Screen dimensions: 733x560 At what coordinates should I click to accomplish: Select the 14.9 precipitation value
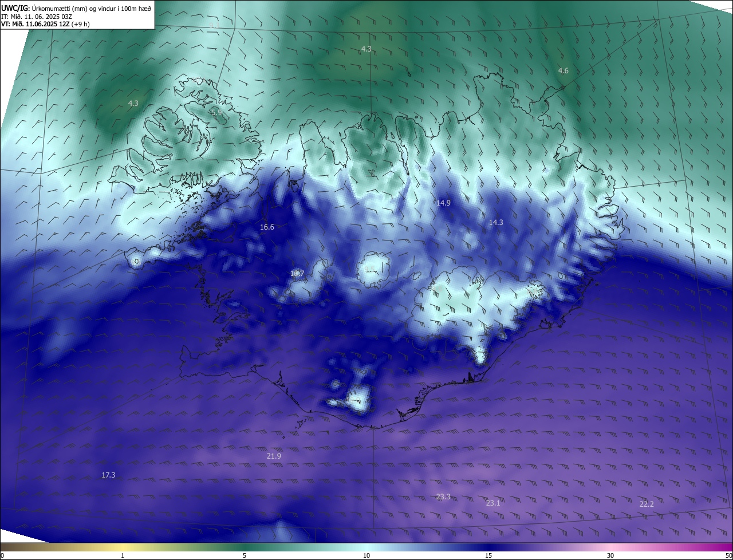pos(444,203)
